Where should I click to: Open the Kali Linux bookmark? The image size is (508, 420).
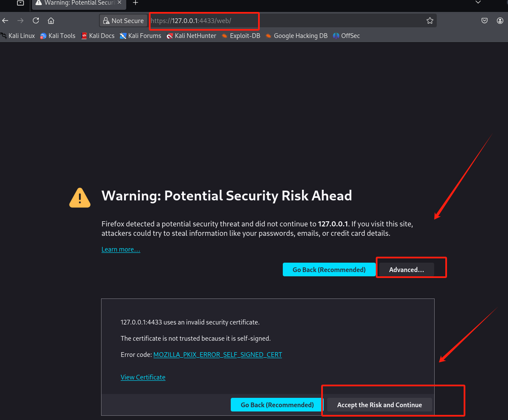18,36
